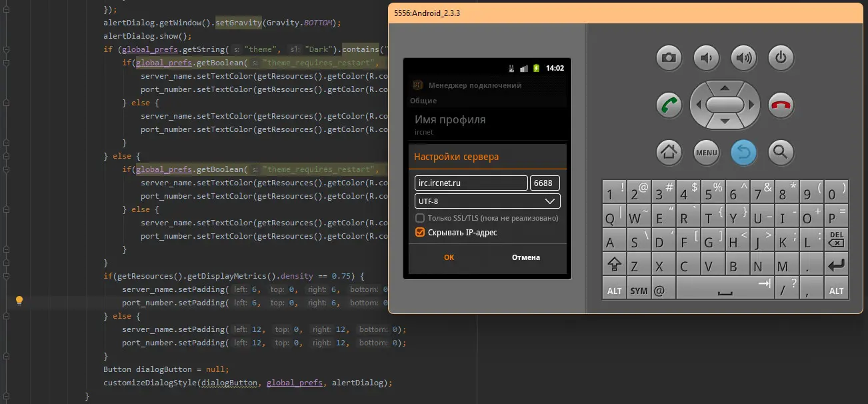The width and height of the screenshot is (868, 404).
Task: Select the Имя профиля list item
Action: pyautogui.click(x=487, y=124)
